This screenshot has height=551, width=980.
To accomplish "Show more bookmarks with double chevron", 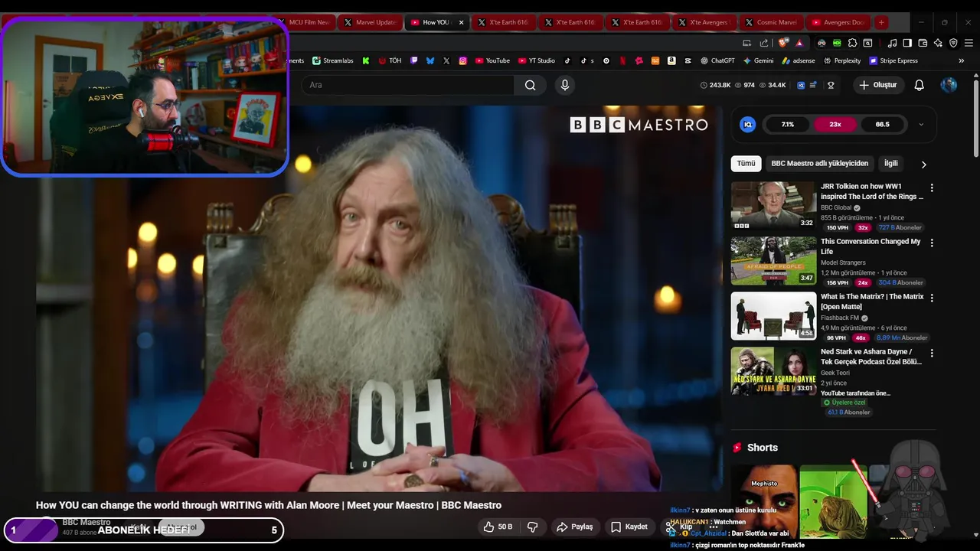I will (x=962, y=60).
